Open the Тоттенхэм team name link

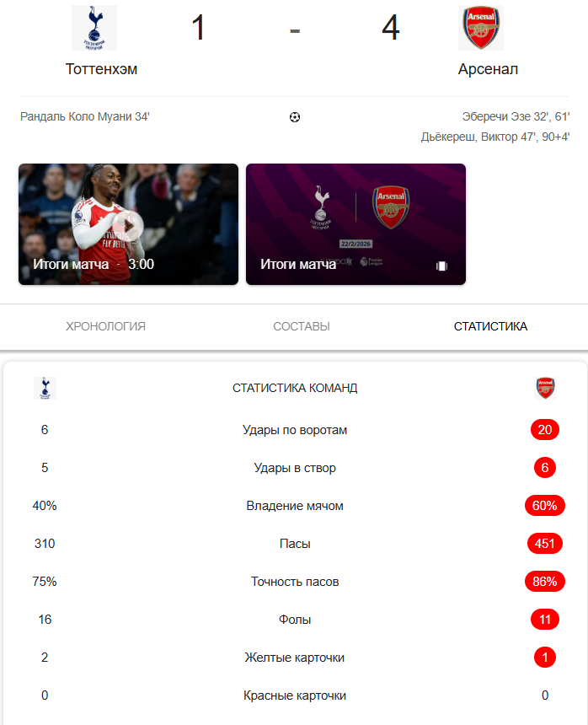click(101, 69)
